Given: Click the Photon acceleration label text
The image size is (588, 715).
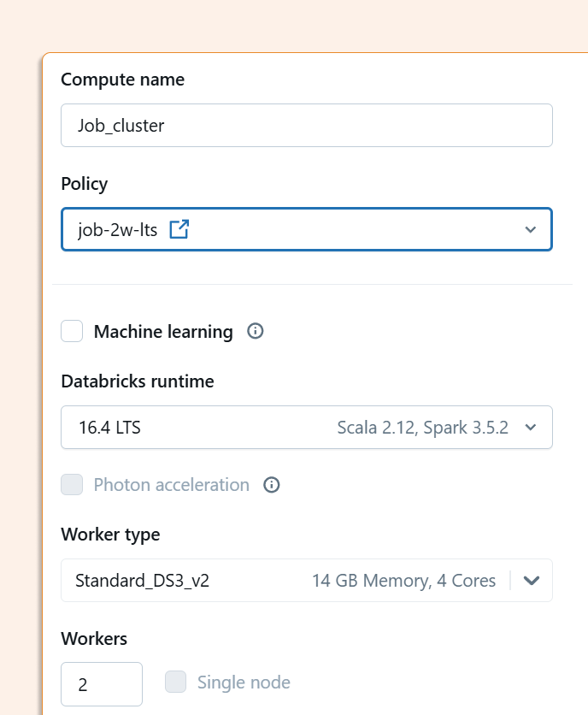Looking at the screenshot, I should click(x=171, y=485).
